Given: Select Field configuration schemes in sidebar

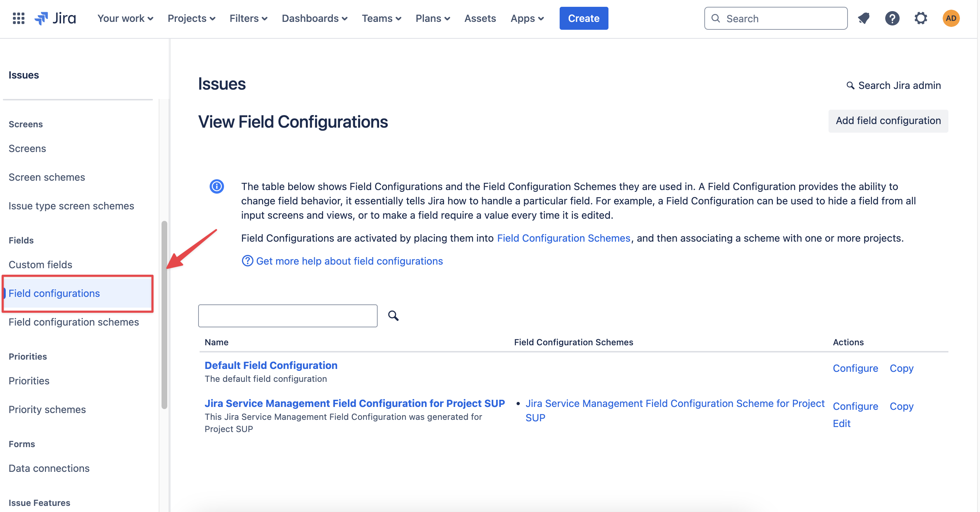Looking at the screenshot, I should [74, 322].
